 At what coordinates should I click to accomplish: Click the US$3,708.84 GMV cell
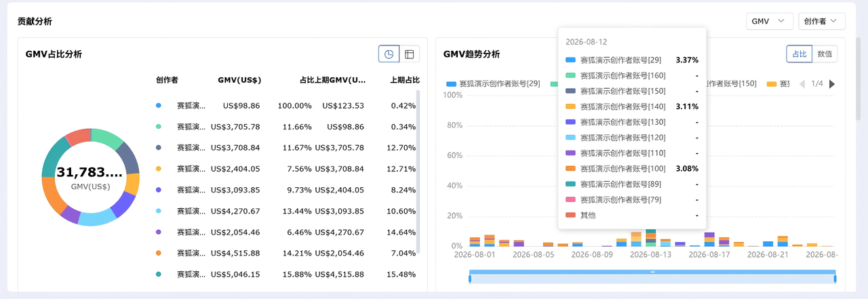pyautogui.click(x=235, y=148)
